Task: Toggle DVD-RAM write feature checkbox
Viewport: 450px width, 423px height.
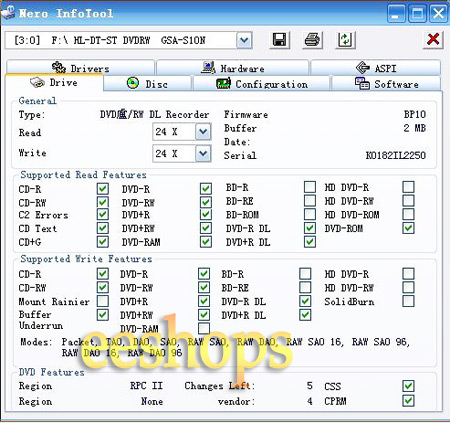Action: click(204, 328)
